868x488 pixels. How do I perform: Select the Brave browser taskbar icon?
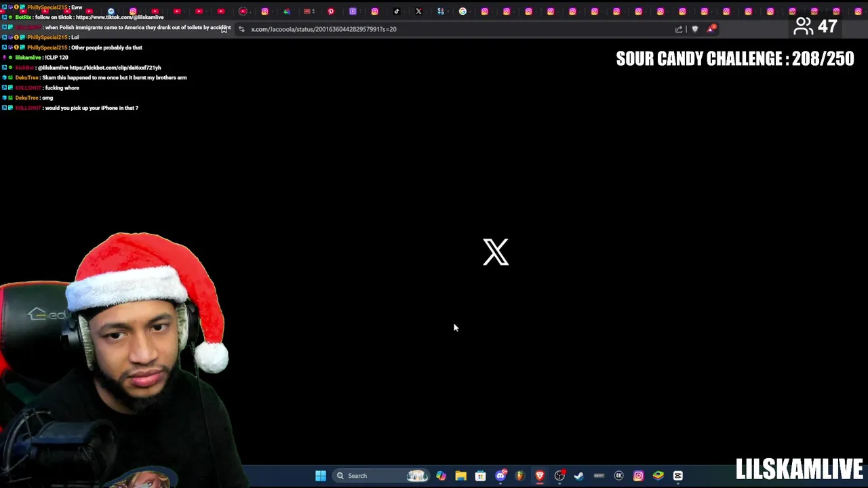[540, 476]
